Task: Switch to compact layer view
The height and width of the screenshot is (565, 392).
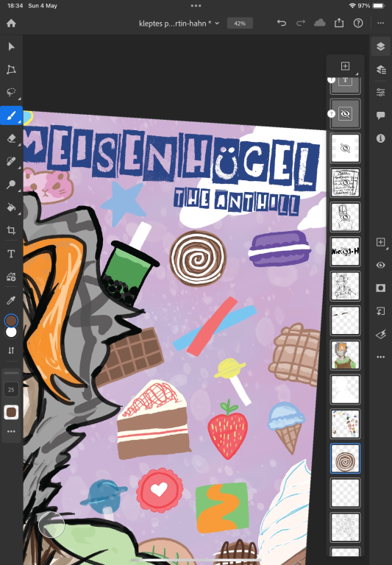Action: tap(381, 46)
